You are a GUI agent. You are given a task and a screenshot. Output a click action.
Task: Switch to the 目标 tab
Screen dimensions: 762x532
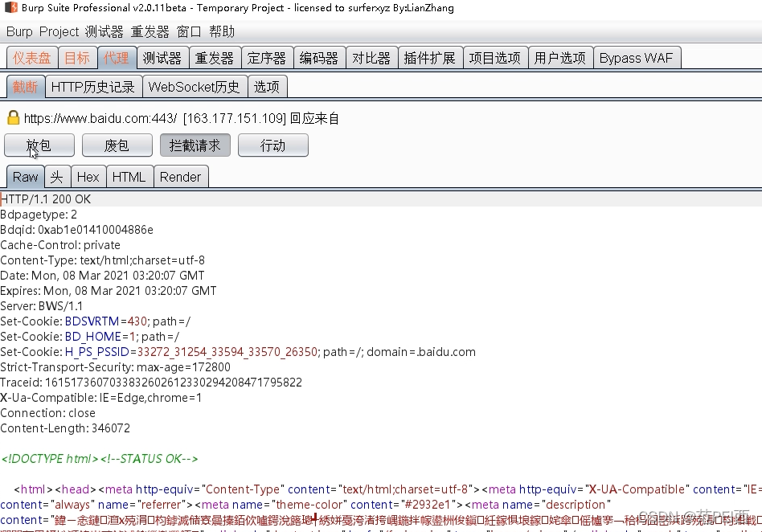point(77,59)
